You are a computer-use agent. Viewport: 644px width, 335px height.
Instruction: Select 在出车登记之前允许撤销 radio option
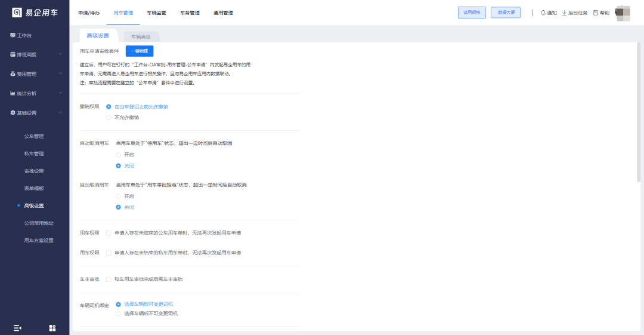pos(109,106)
